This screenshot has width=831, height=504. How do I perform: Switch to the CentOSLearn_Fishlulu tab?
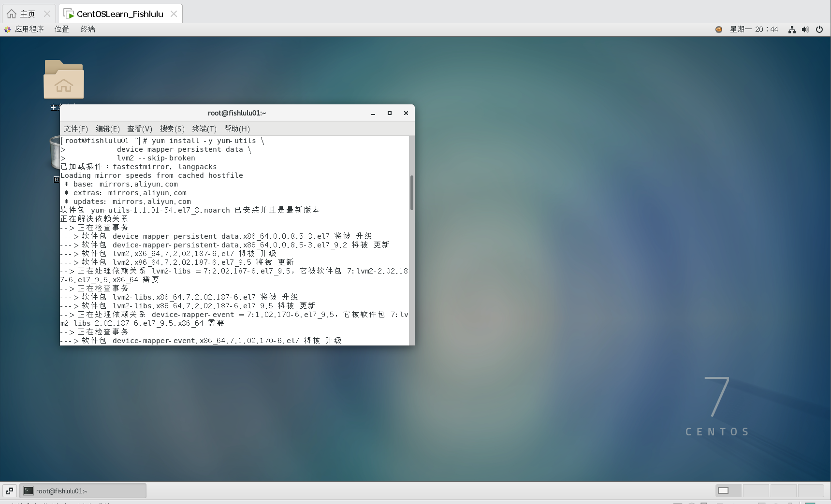120,14
